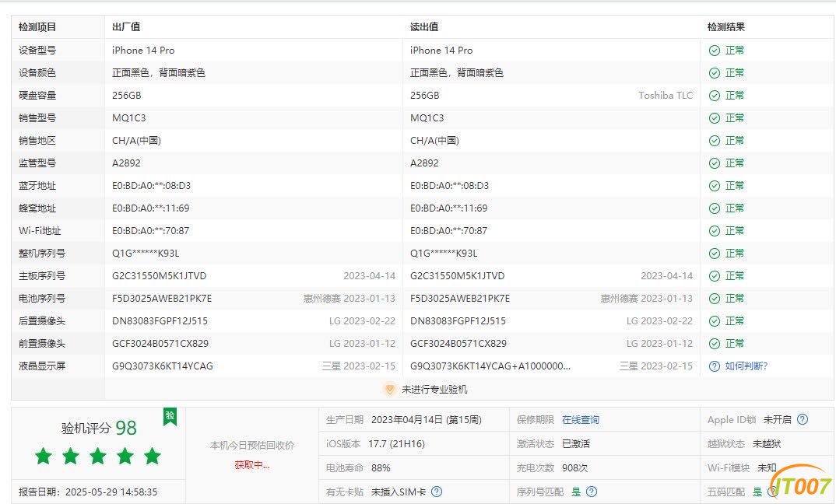Click the green check icon for 设备型号
Screen dimensions: 836x504
coord(715,50)
